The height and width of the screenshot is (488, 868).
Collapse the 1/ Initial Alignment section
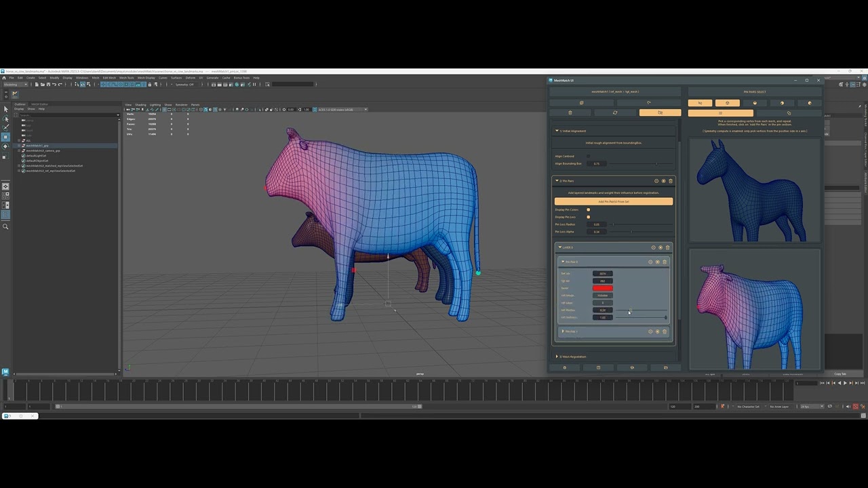click(x=557, y=131)
